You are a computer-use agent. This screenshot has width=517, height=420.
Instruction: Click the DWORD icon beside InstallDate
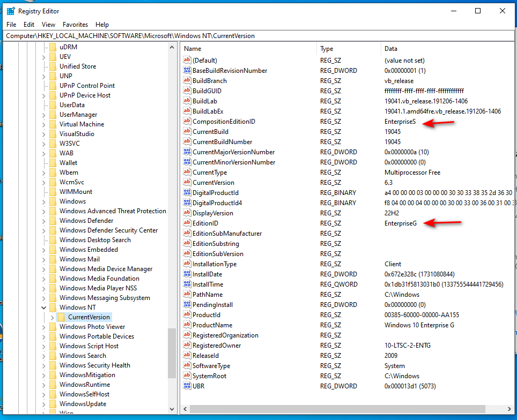(187, 274)
